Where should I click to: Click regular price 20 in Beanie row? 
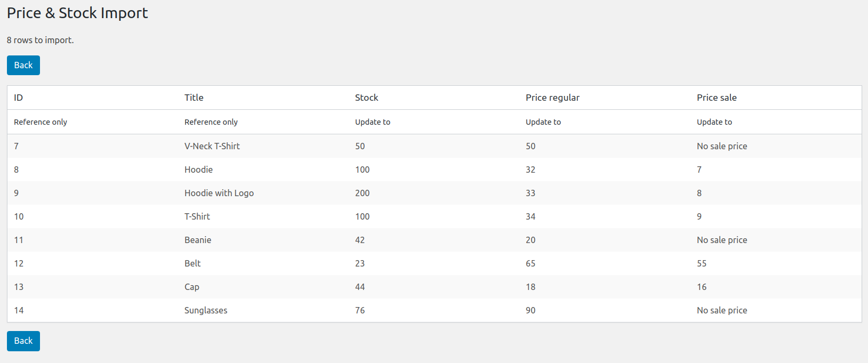click(531, 240)
